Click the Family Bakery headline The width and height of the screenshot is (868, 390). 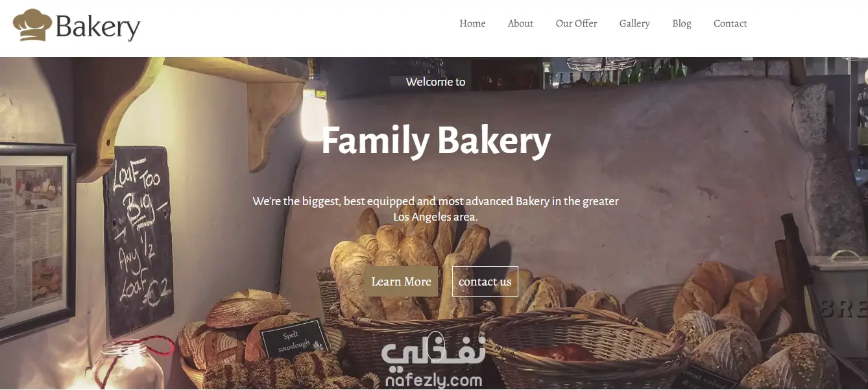pyautogui.click(x=436, y=141)
